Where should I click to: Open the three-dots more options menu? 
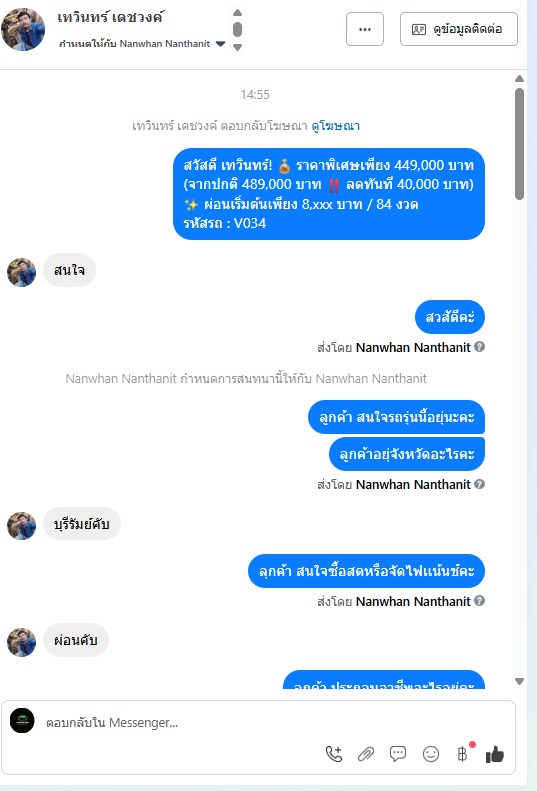[365, 29]
